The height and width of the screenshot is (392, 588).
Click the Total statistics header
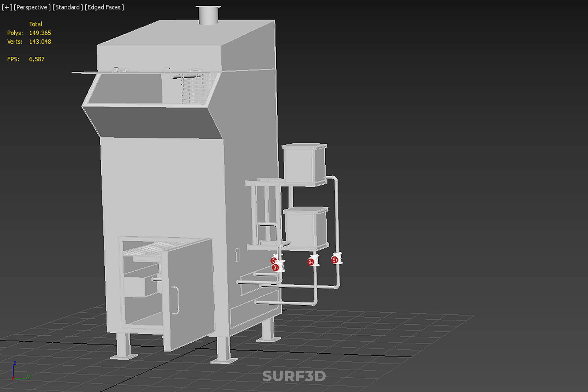[36, 24]
